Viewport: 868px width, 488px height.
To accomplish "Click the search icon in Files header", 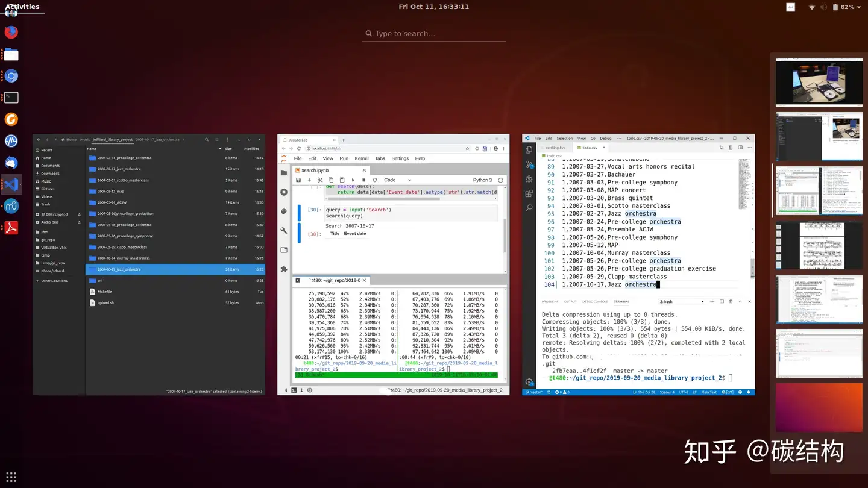I will tap(207, 139).
